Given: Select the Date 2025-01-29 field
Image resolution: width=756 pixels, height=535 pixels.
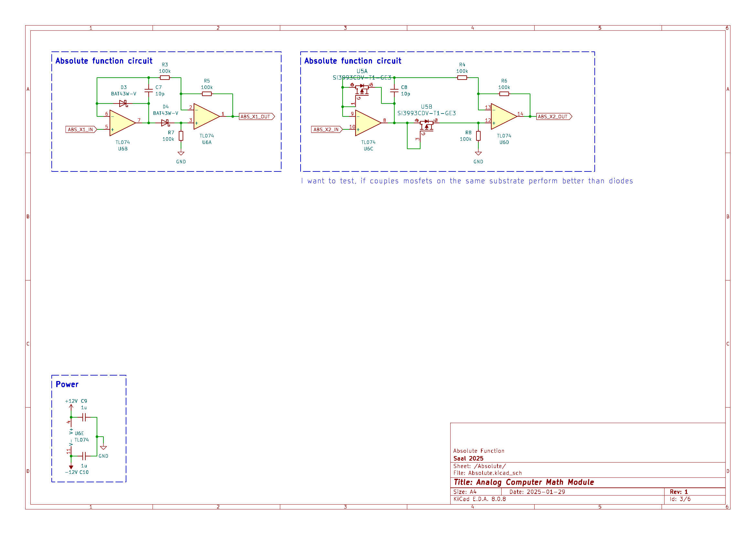Looking at the screenshot, I should [537, 492].
